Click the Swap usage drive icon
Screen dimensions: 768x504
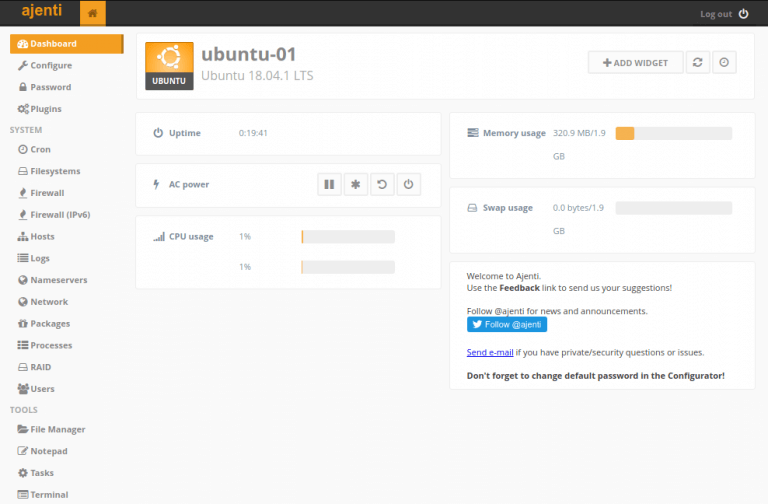(472, 208)
